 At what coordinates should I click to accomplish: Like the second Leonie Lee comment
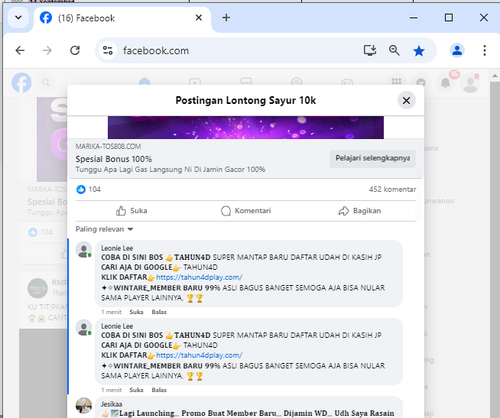[136, 390]
